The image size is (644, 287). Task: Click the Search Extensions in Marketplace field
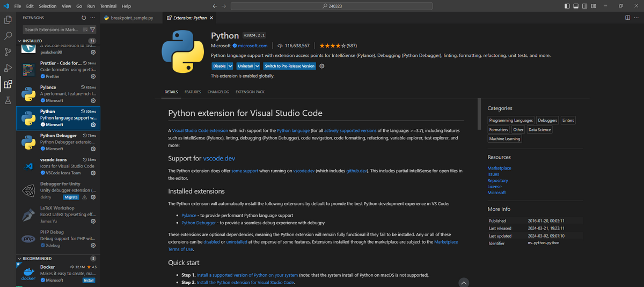[x=51, y=30]
